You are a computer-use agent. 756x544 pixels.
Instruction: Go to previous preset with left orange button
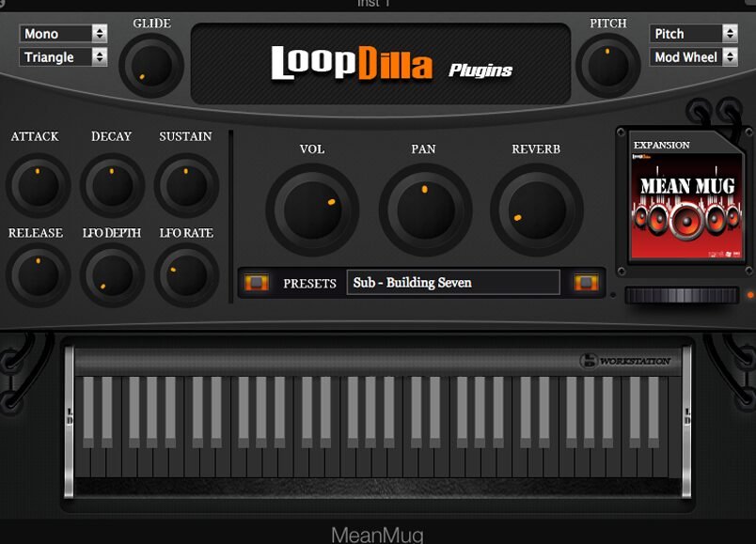click(x=256, y=283)
